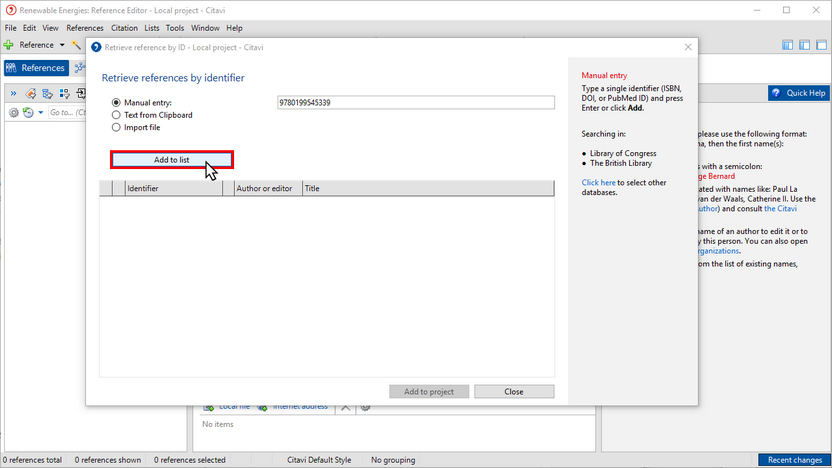Viewport: 832px width, 468px height.
Task: Click '0 references selected' in status bar
Action: (189, 460)
